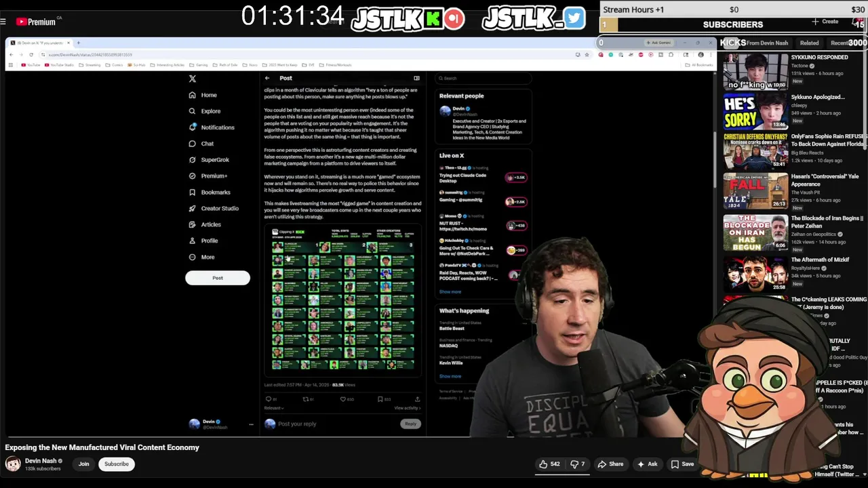Open the browser three-dot menu
Viewport: 868px width, 488px height.
tap(711, 54)
